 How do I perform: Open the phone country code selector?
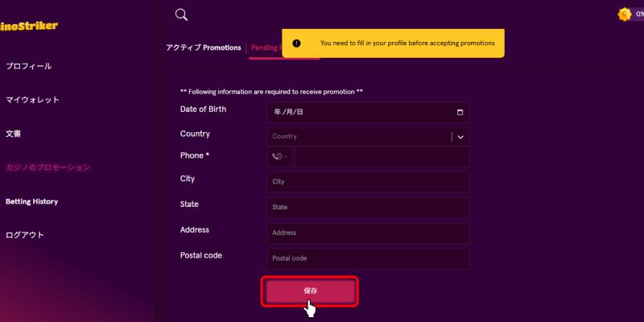tap(279, 156)
